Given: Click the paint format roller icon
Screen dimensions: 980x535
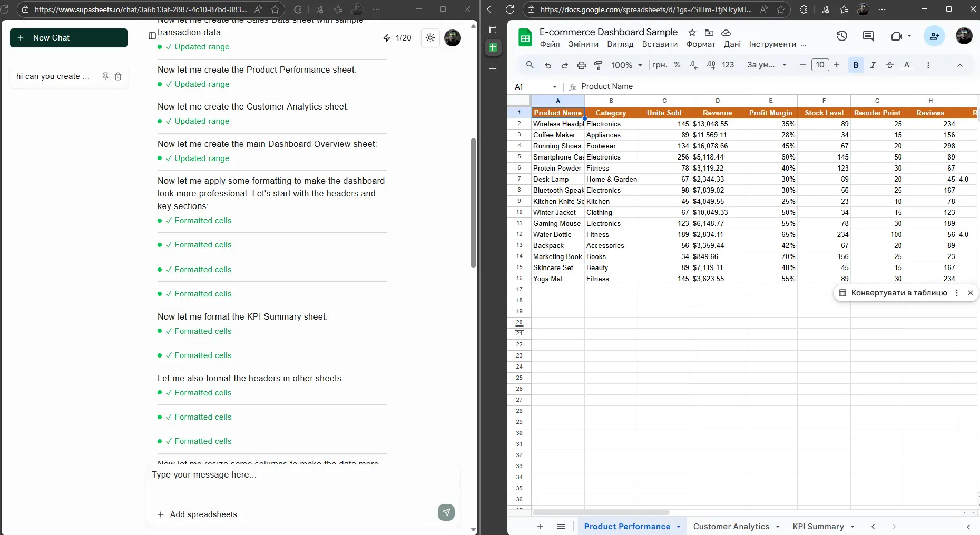Looking at the screenshot, I should point(598,65).
